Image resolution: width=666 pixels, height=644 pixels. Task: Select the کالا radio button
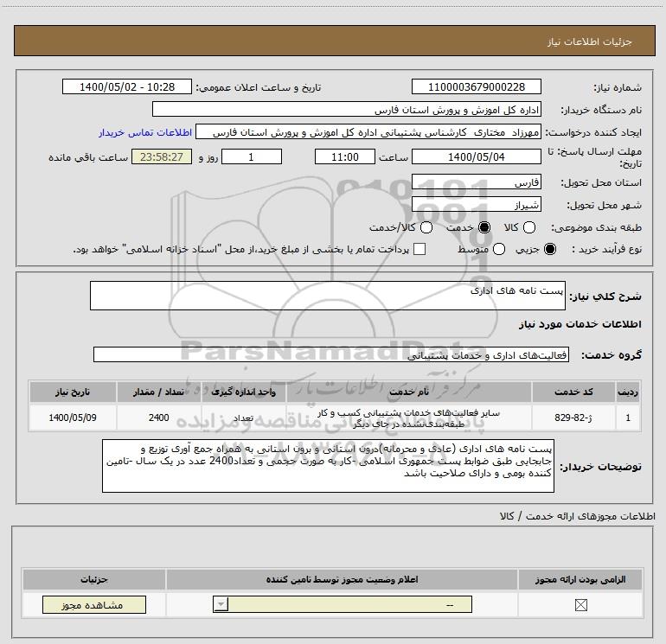click(528, 227)
